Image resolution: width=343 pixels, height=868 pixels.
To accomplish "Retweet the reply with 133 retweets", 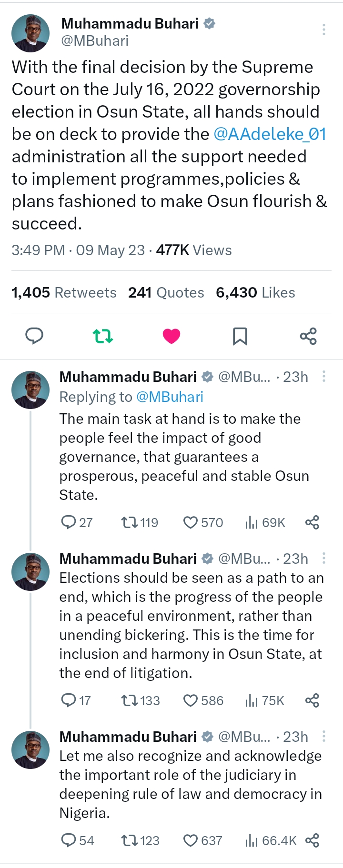I will (x=129, y=701).
